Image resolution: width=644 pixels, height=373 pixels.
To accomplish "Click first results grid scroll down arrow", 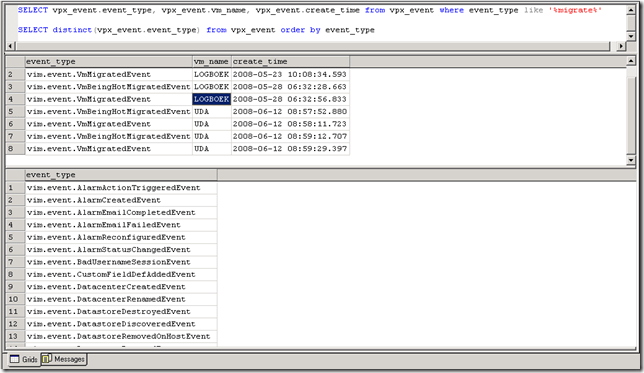I will pos(631,160).
